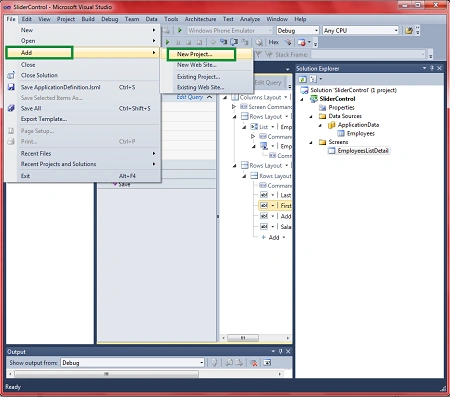Collapse the Data Sources folder in Solution Explorer
450x397 pixels.
[x=311, y=116]
